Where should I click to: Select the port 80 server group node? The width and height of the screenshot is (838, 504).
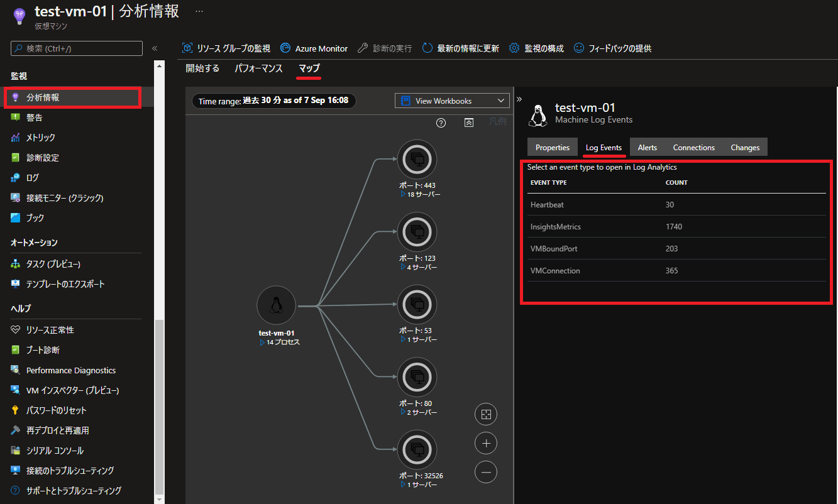point(417,377)
